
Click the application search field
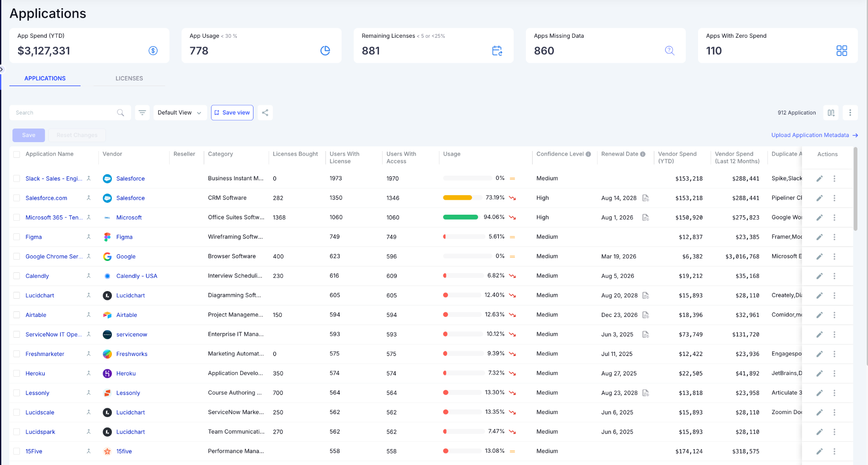[x=70, y=112]
